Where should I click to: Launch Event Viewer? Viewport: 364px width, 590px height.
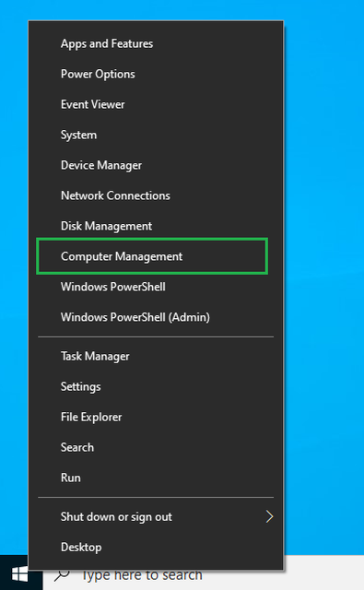[156, 104]
